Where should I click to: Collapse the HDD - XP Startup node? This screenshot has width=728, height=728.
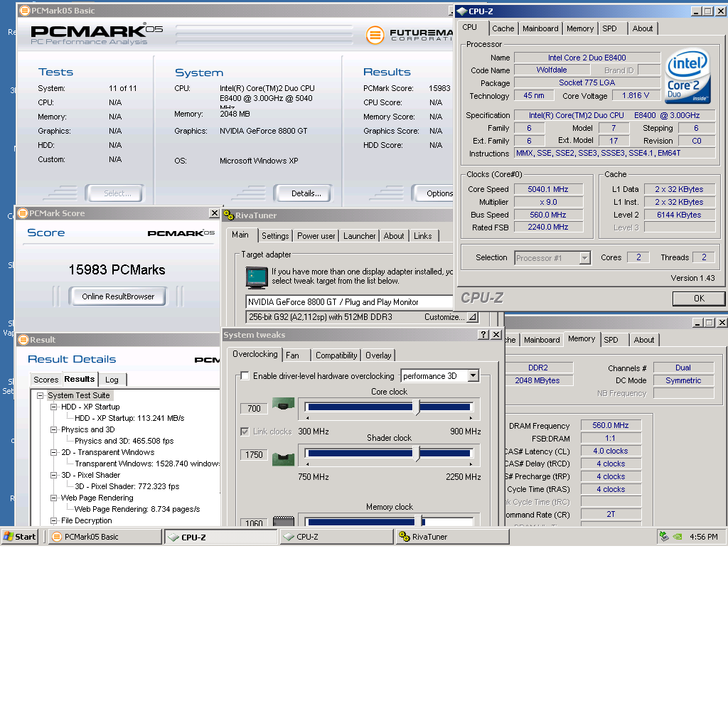[54, 407]
